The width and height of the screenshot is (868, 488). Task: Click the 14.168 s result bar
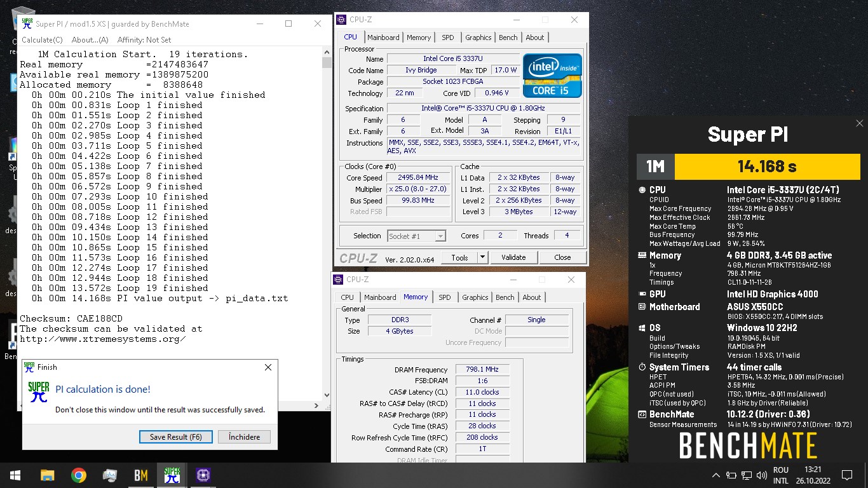pyautogui.click(x=766, y=166)
